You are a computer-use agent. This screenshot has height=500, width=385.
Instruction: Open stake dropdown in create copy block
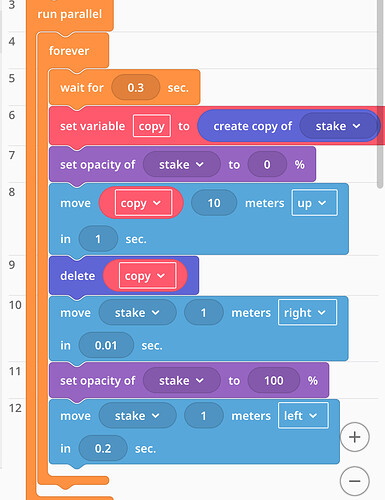(x=338, y=126)
